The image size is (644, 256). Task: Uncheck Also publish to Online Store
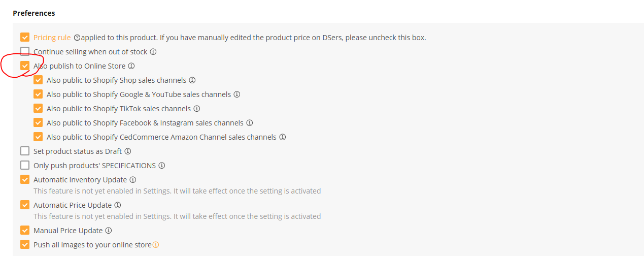pos(25,66)
